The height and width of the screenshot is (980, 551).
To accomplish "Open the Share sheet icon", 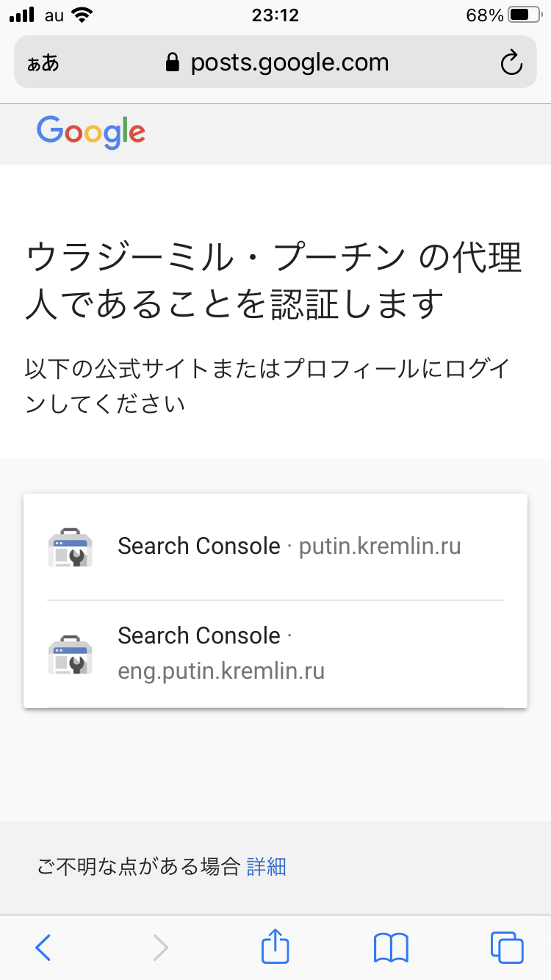I will (275, 946).
